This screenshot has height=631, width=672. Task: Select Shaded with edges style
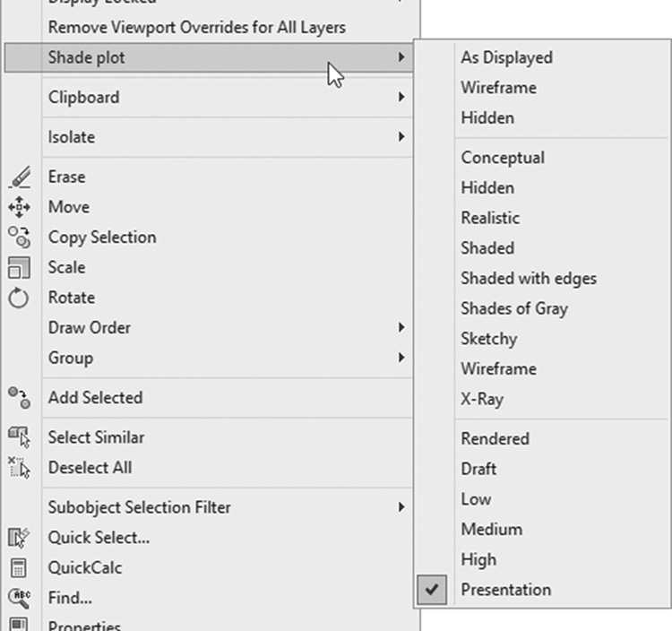(x=542, y=279)
